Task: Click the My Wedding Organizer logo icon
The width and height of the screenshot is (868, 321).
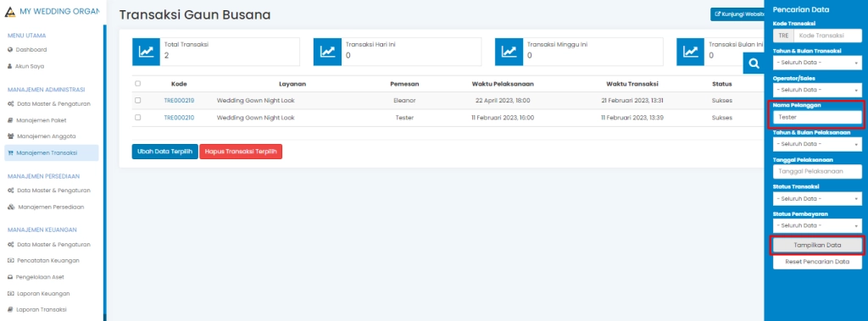Action: (x=10, y=11)
